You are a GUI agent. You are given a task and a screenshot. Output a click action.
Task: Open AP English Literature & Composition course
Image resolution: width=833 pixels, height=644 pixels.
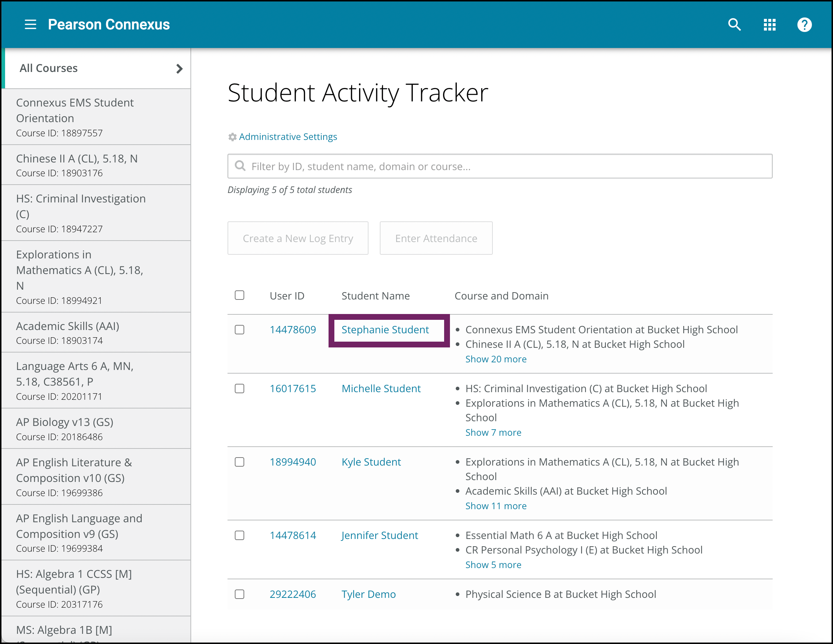tap(97, 476)
